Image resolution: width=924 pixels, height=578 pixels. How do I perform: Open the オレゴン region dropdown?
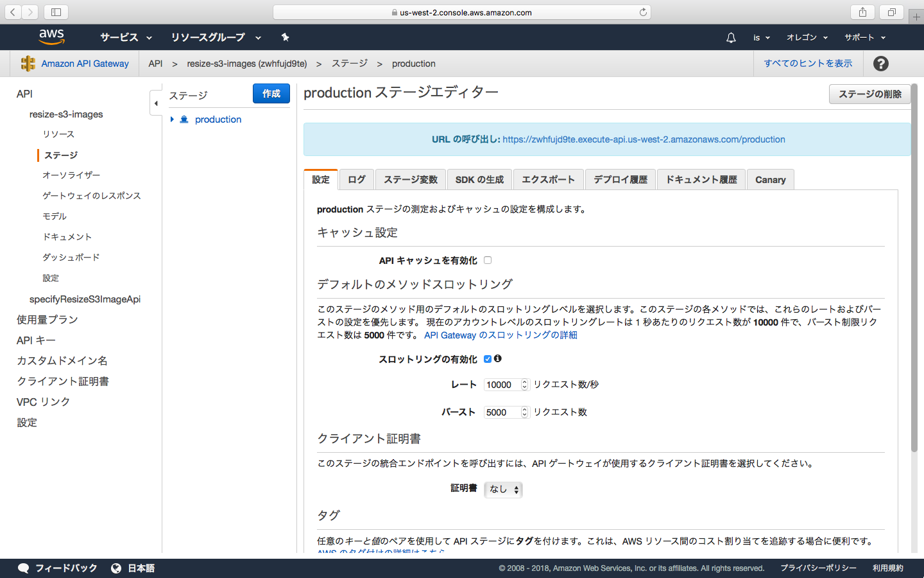[807, 37]
